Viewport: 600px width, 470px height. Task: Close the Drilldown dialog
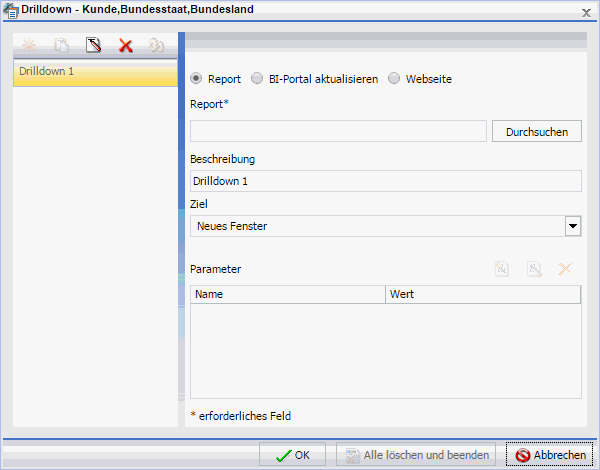tap(586, 13)
